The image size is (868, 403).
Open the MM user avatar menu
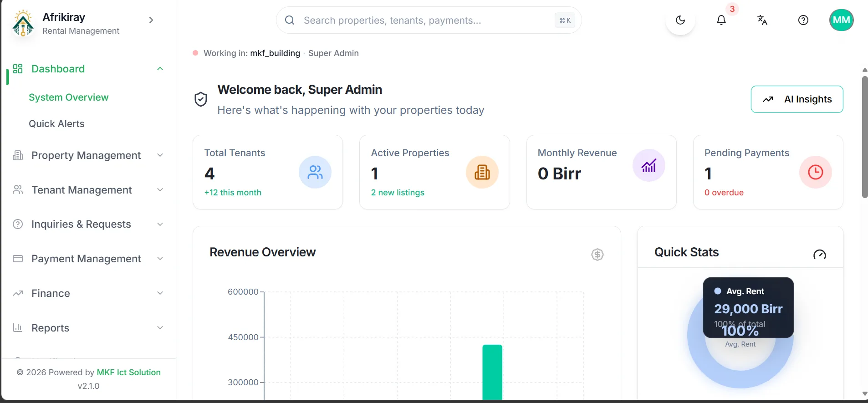coord(842,20)
